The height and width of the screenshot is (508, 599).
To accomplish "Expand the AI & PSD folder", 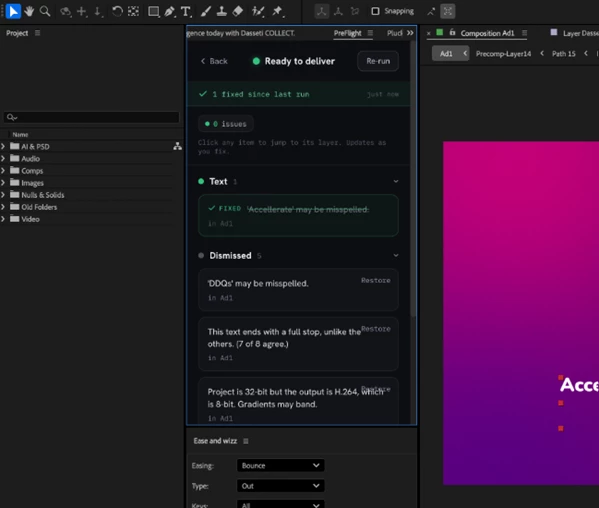I will click(x=3, y=146).
